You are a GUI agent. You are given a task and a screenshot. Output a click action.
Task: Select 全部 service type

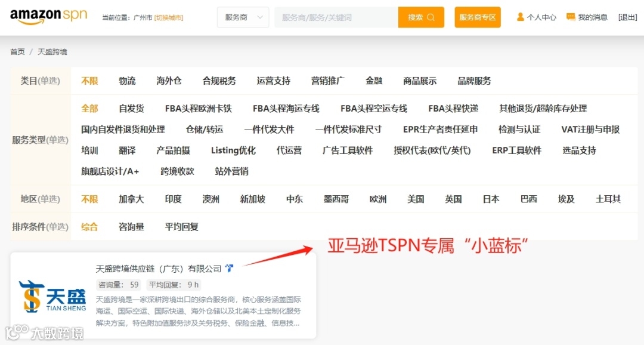coord(89,109)
